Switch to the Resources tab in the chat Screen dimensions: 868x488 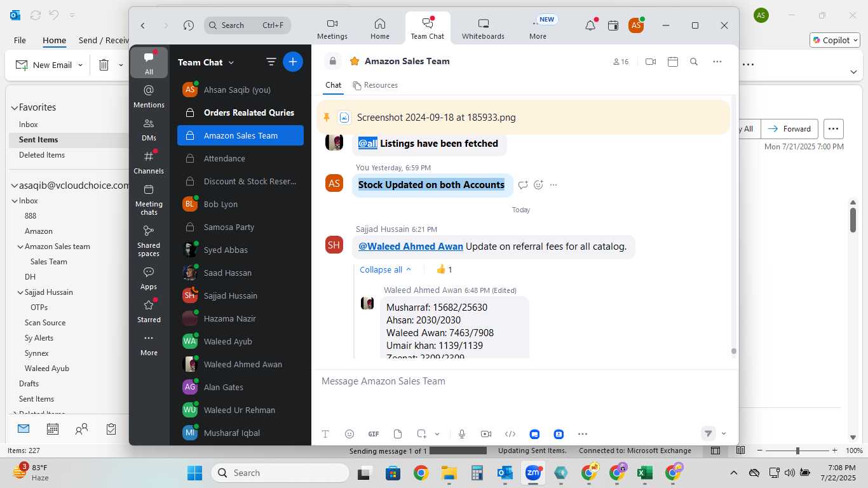click(x=376, y=85)
